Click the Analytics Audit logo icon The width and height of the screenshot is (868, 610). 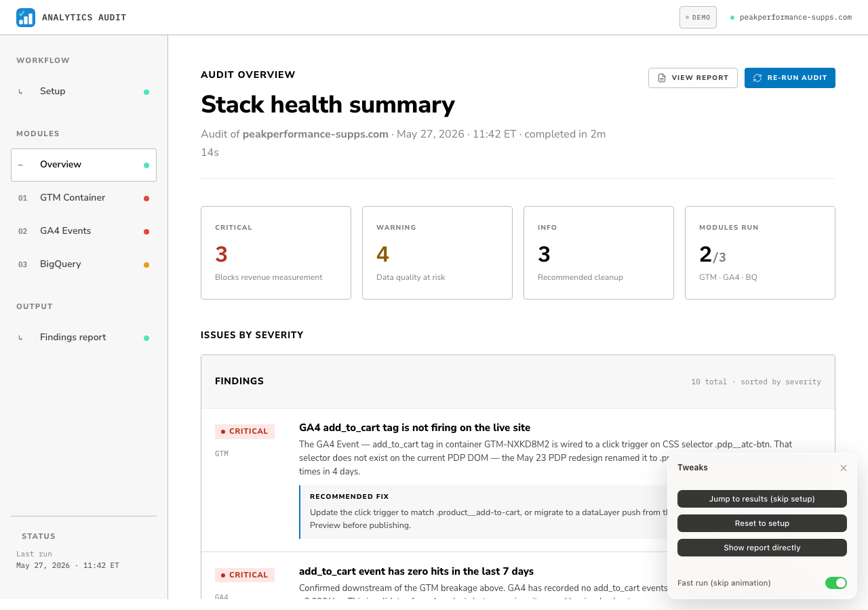point(26,18)
